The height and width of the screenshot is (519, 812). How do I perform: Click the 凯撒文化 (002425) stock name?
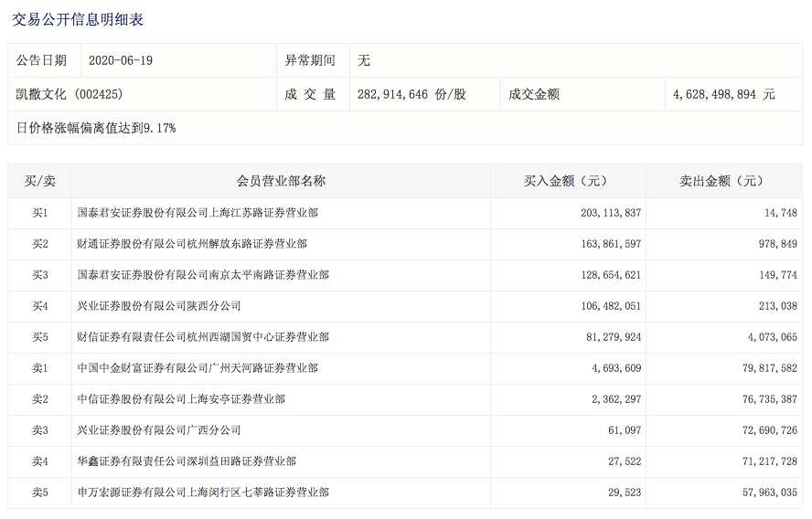click(69, 94)
